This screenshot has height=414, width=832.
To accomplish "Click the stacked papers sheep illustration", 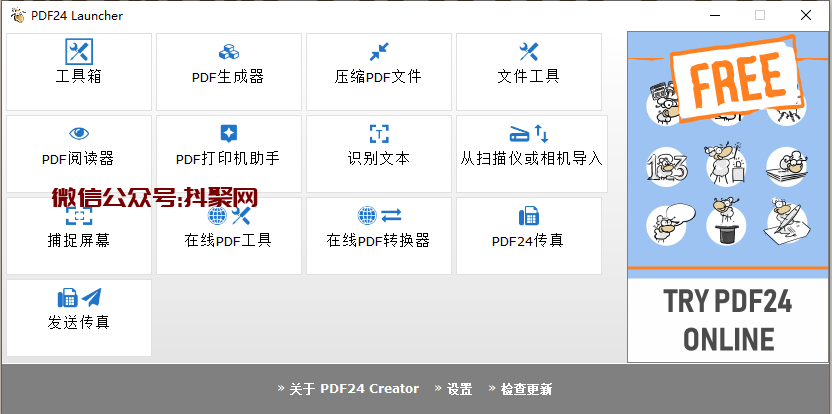I will [x=787, y=166].
